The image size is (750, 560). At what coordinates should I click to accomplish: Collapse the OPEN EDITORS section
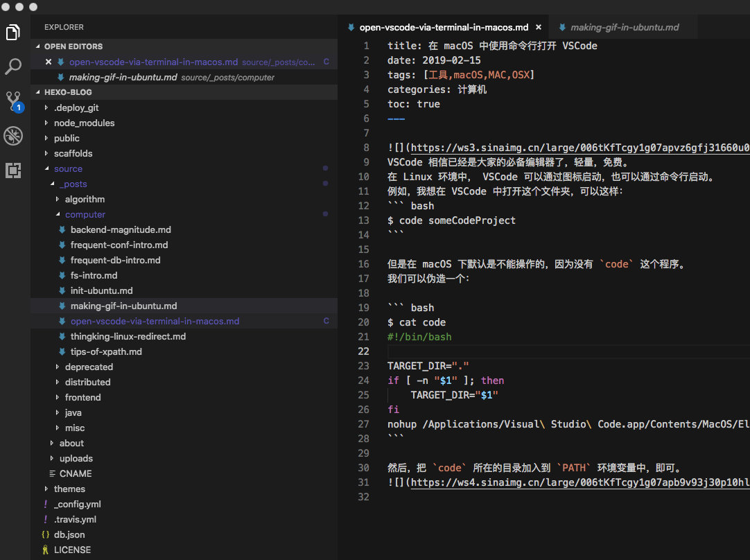[x=73, y=46]
